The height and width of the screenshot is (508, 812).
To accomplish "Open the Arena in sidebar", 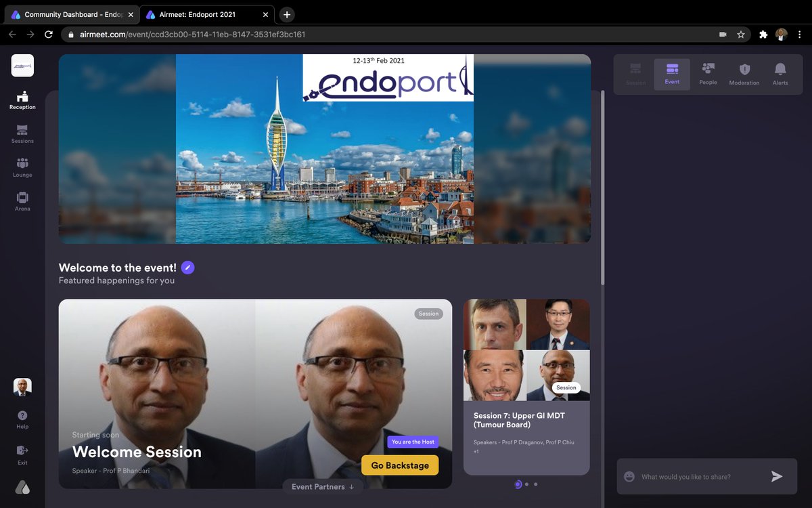I will point(22,202).
